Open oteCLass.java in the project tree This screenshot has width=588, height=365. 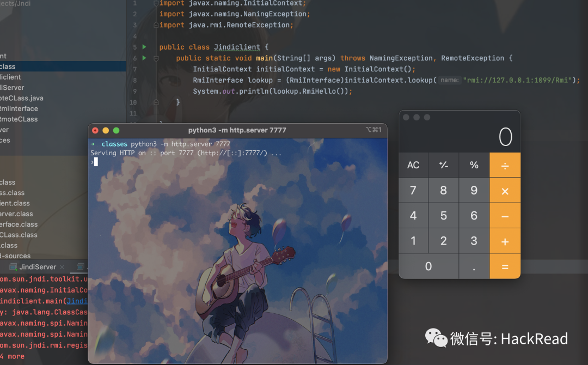22,98
